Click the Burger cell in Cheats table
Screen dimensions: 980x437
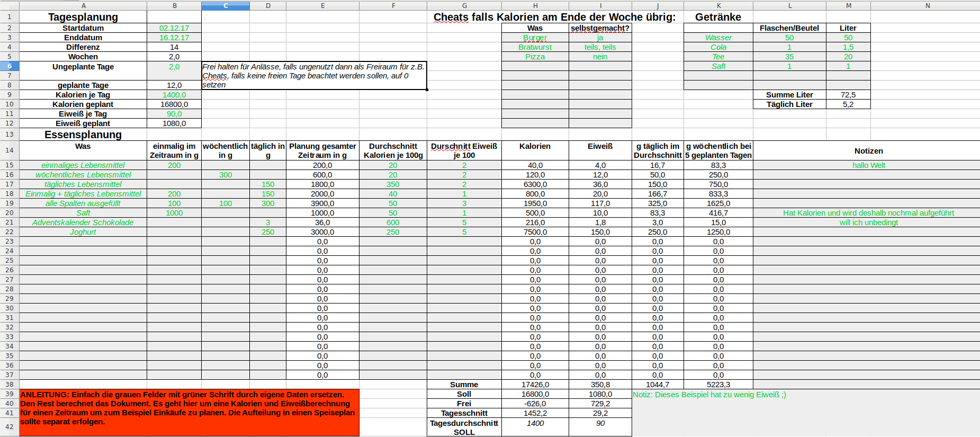[x=535, y=38]
